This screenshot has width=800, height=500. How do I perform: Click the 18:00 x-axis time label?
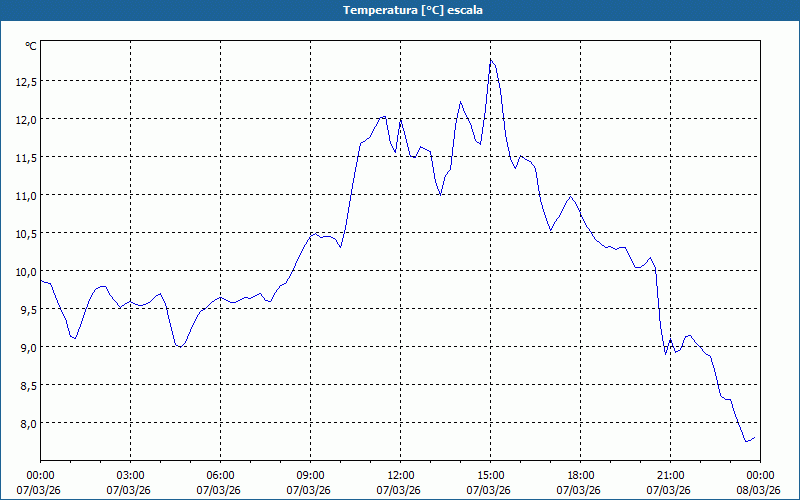pos(580,475)
